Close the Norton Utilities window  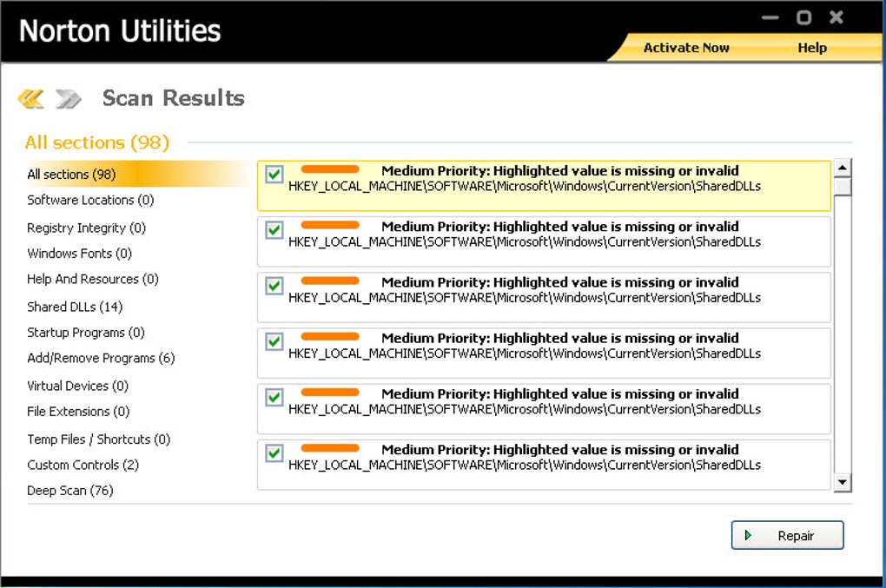click(836, 17)
